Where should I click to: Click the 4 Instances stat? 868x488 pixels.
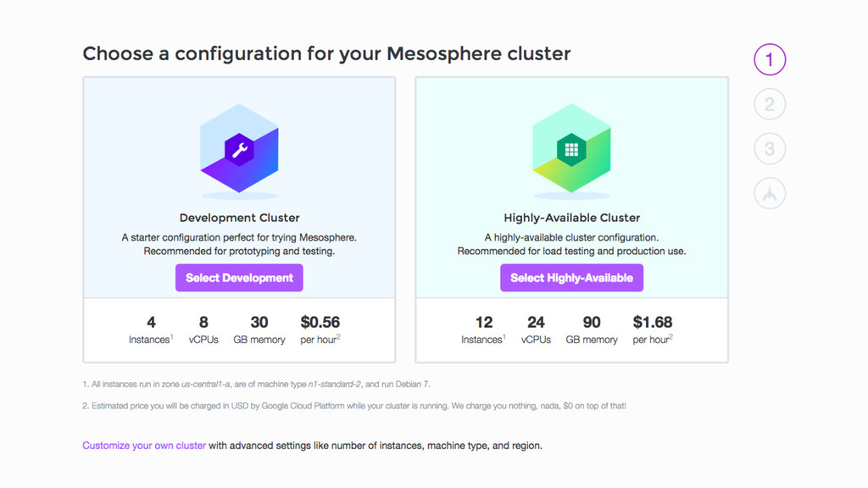[151, 330]
